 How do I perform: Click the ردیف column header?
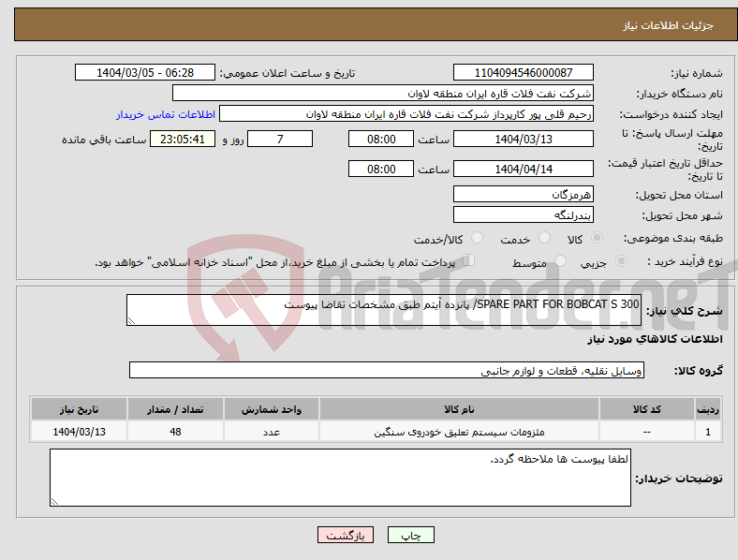coord(708,409)
